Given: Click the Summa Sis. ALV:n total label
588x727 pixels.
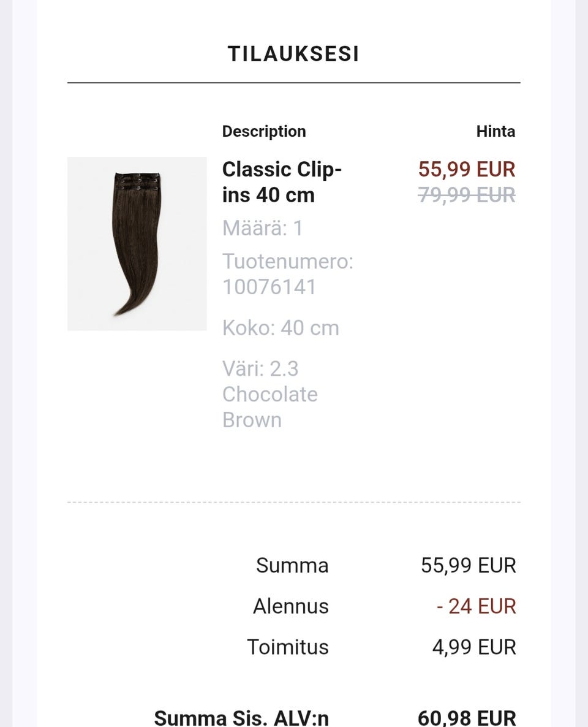Looking at the screenshot, I should pyautogui.click(x=241, y=717).
